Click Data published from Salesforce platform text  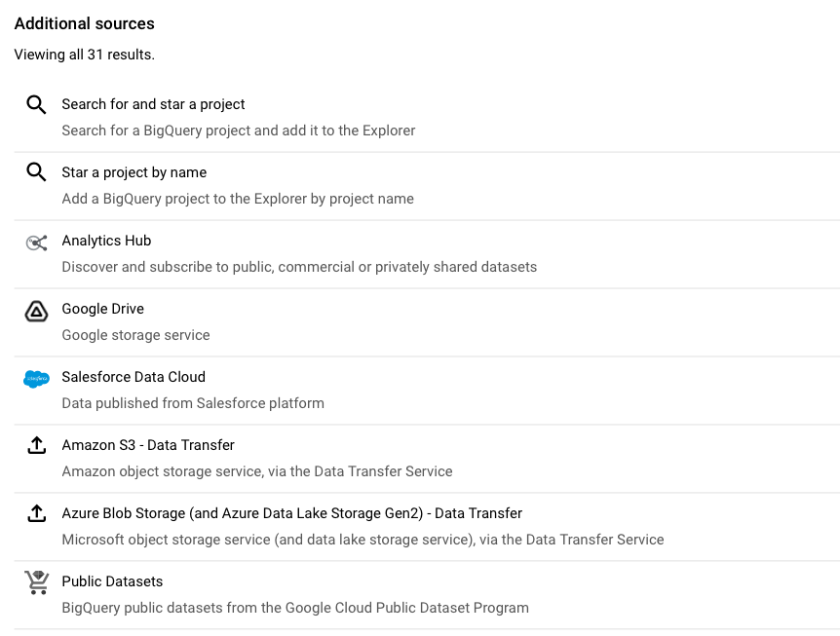pyautogui.click(x=193, y=403)
